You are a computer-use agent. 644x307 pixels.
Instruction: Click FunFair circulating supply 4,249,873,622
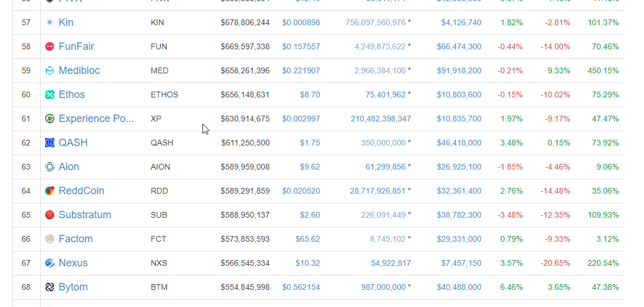click(x=380, y=47)
